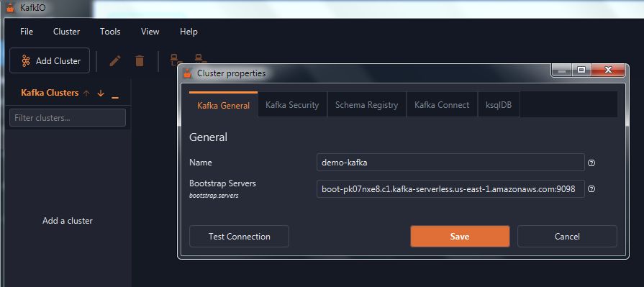
Task: Click the down arrow beside Kafka Clusters
Action: (x=101, y=94)
